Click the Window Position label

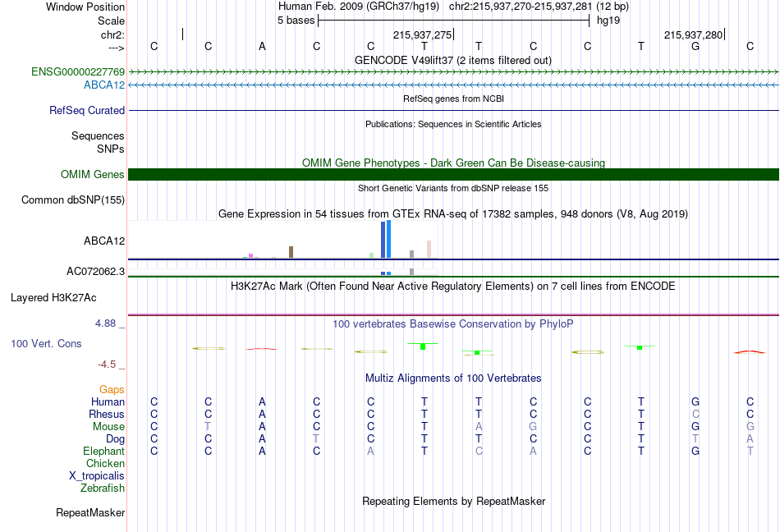tap(85, 7)
